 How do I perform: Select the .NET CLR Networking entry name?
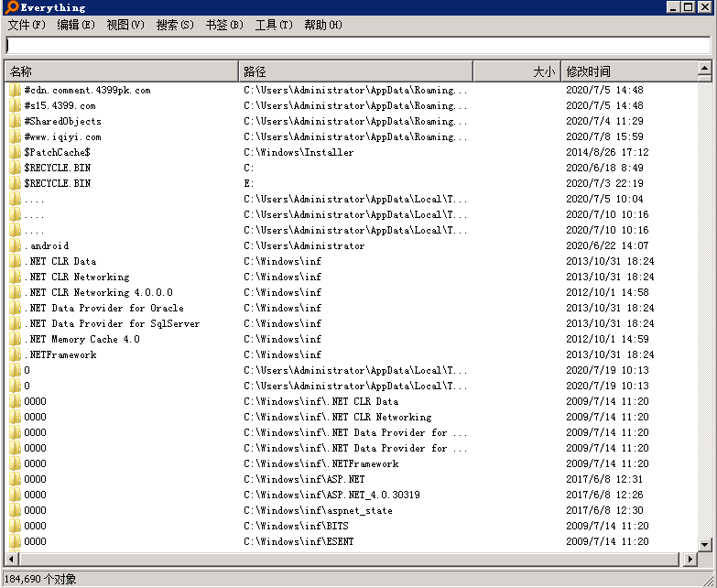pyautogui.click(x=77, y=277)
